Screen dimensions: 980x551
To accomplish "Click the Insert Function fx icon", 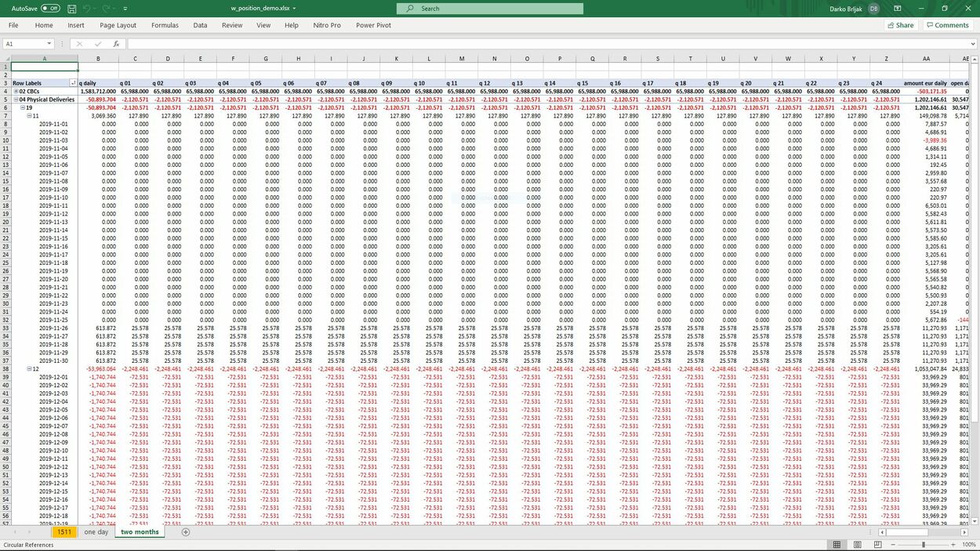I will 116,44.
